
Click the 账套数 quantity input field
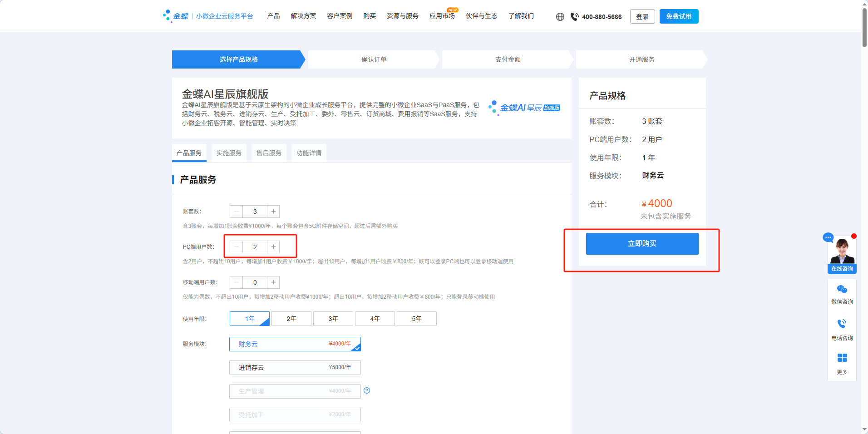point(255,212)
